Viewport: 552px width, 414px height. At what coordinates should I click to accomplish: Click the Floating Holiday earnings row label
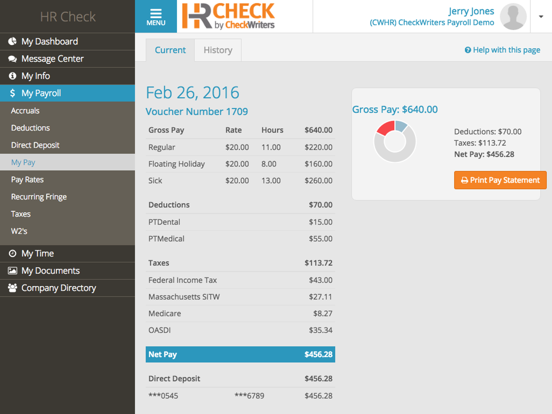[x=176, y=164]
